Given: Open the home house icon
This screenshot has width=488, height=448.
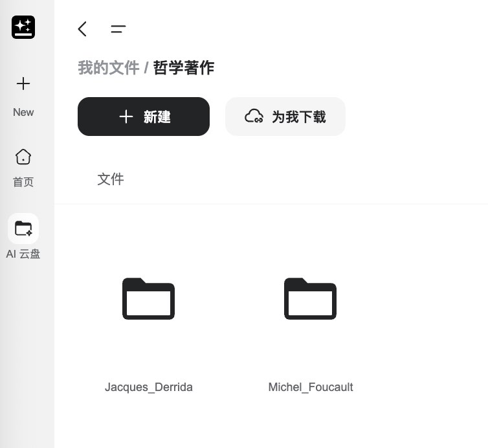Looking at the screenshot, I should point(23,157).
